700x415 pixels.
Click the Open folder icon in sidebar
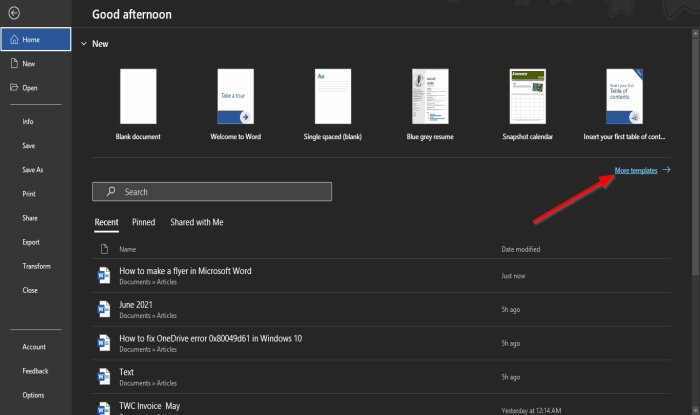pyautogui.click(x=13, y=87)
